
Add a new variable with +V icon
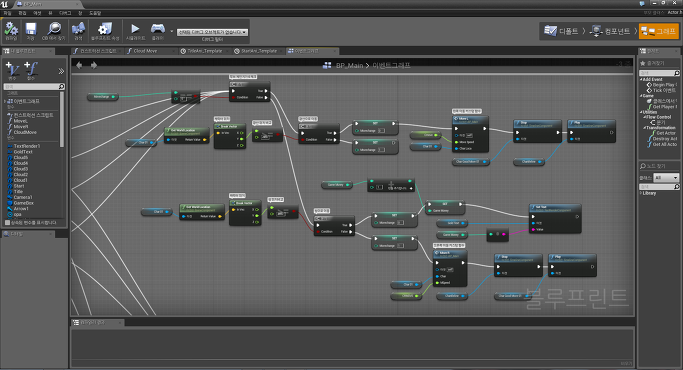coord(12,69)
